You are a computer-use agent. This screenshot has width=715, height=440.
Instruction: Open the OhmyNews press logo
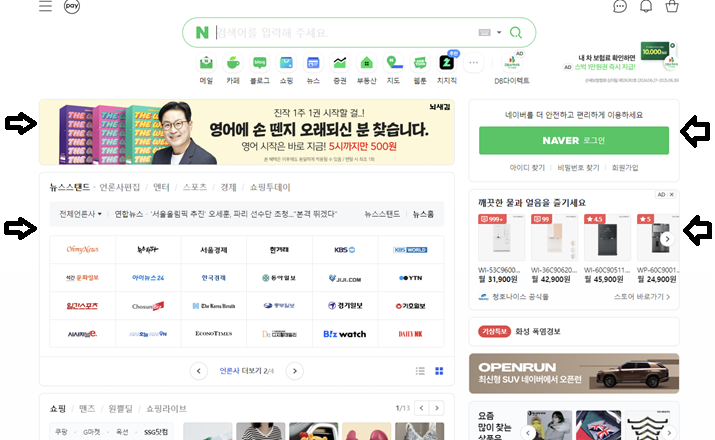point(83,250)
